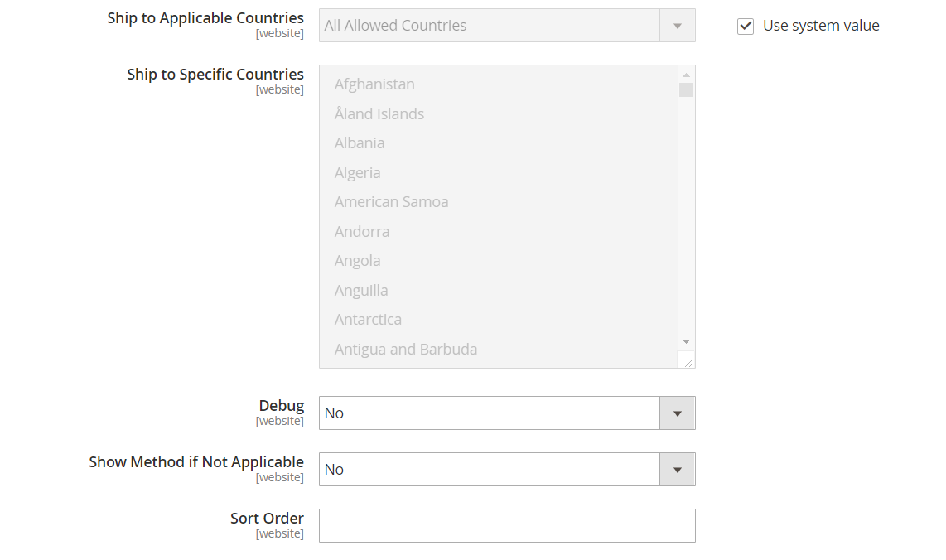The image size is (946, 560).
Task: Choose Antigua and Barbuda from list
Action: [x=406, y=350]
